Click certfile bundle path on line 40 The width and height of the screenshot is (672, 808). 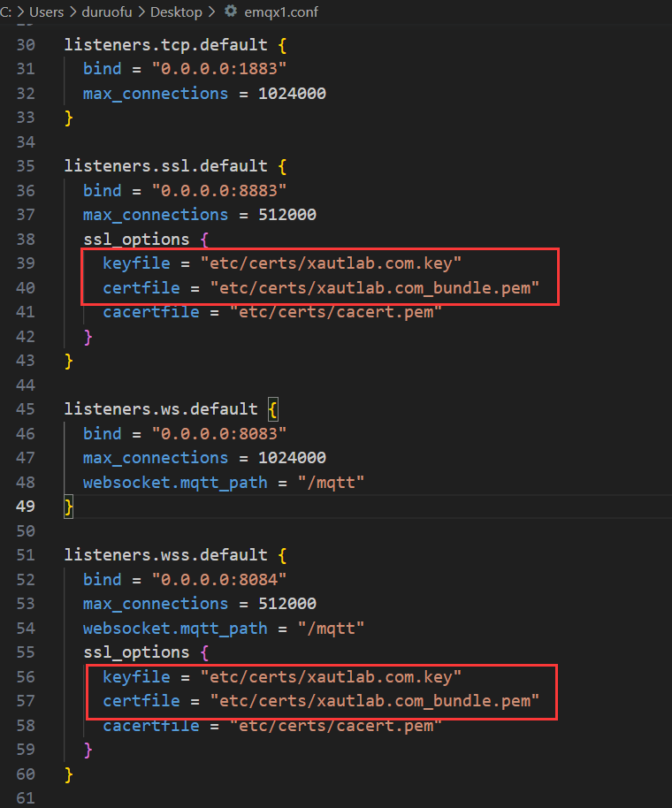374,287
